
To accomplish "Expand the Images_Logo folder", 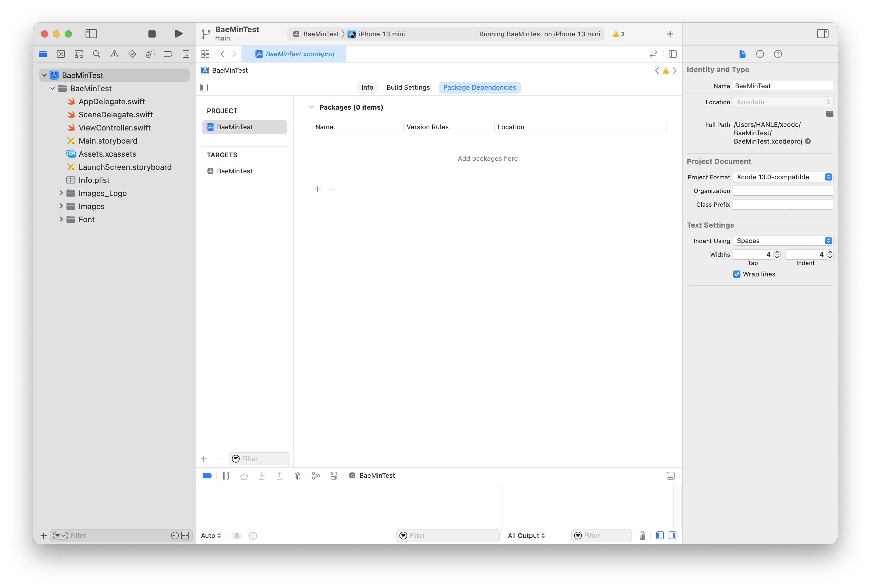I will click(61, 193).
